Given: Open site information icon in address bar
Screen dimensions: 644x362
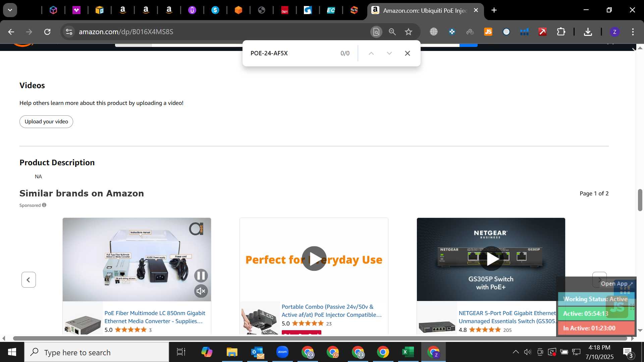Looking at the screenshot, I should (x=69, y=32).
